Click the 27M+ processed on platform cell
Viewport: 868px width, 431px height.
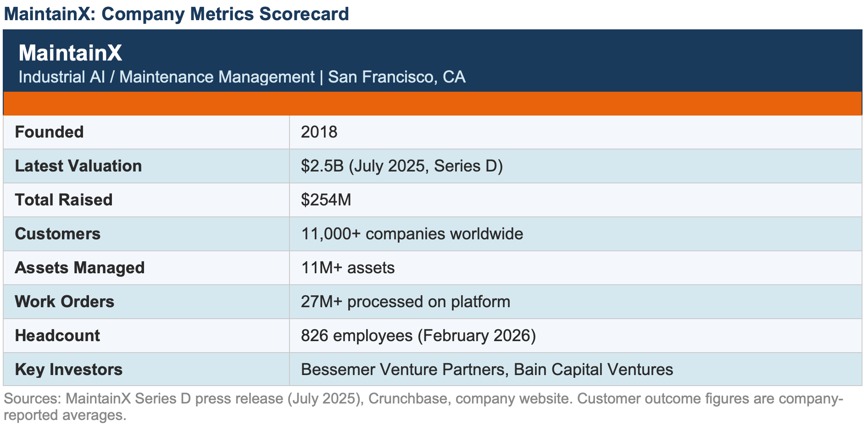[x=576, y=302]
